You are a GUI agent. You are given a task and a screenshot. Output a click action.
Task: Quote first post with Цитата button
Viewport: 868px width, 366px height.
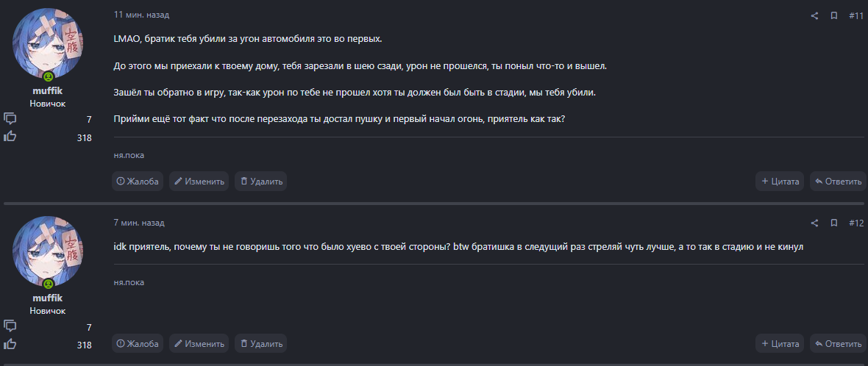(780, 182)
